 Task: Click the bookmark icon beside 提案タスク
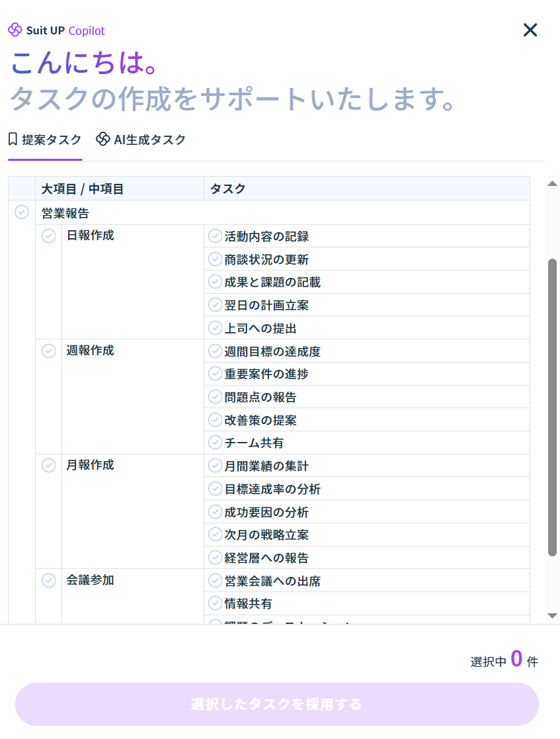click(x=13, y=140)
